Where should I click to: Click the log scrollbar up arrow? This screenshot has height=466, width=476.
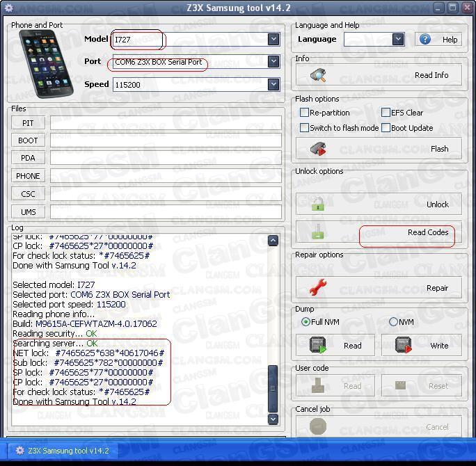coord(273,241)
